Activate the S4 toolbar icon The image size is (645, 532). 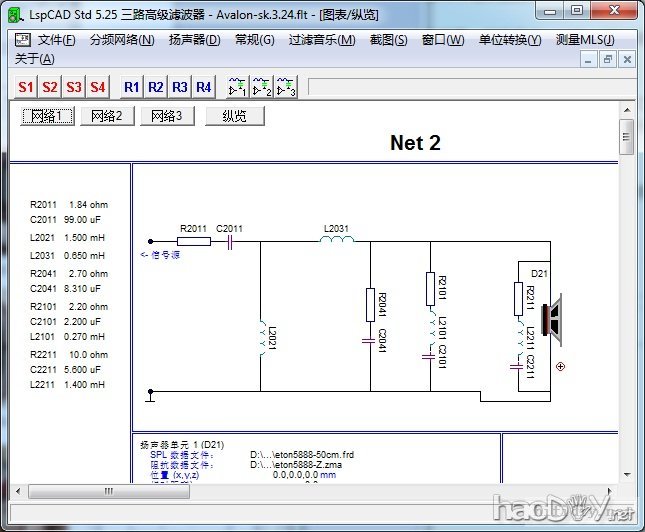click(x=97, y=87)
